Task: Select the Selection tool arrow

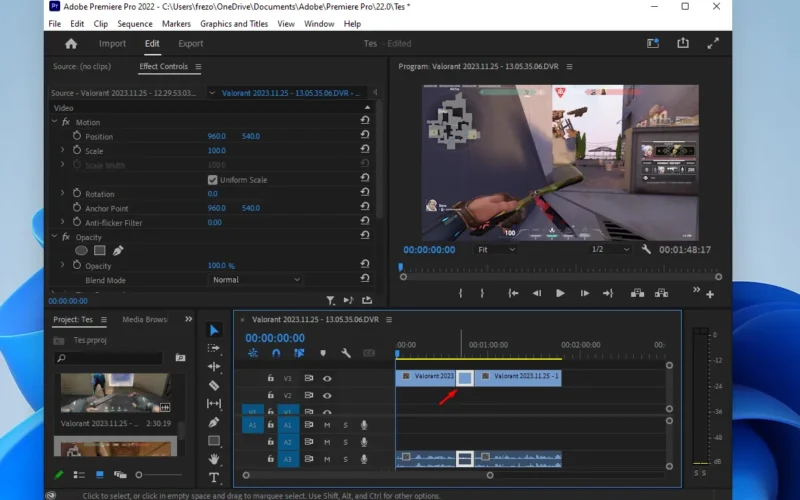Action: (x=214, y=330)
